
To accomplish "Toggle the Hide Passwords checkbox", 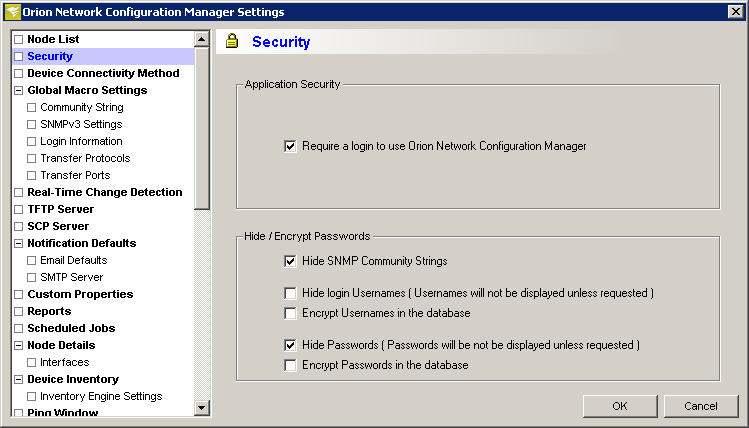I will click(x=290, y=345).
